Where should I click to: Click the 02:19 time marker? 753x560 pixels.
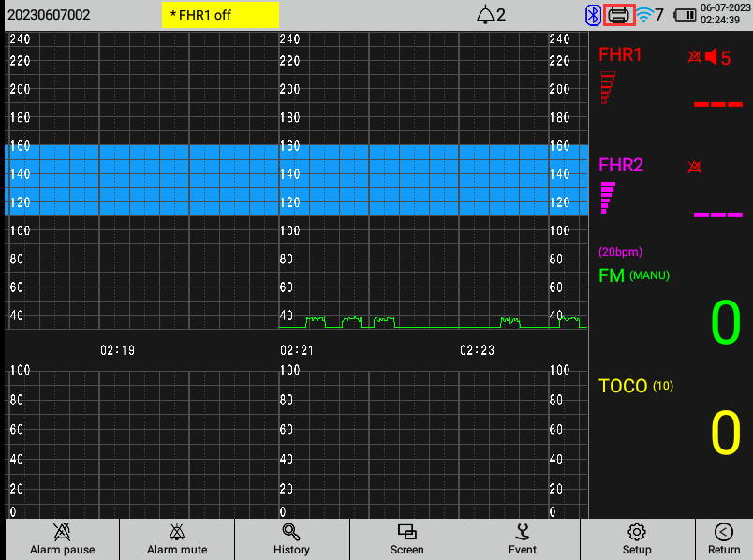(118, 350)
